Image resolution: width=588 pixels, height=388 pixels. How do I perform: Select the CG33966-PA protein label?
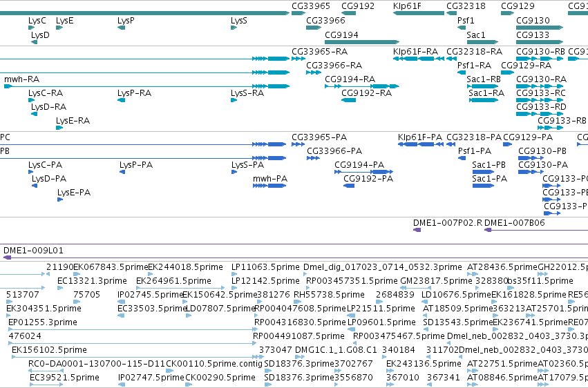334,151
